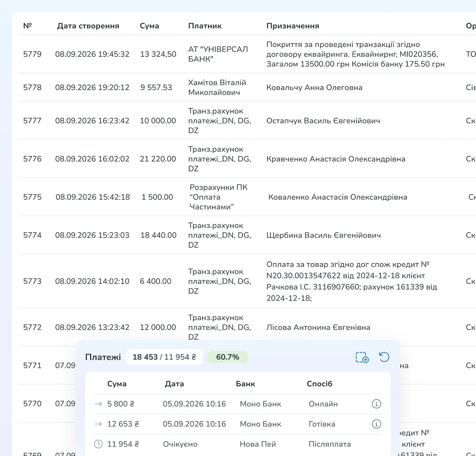The width and height of the screenshot is (476, 456).
Task: Select row number 5774
Action: coord(32,236)
